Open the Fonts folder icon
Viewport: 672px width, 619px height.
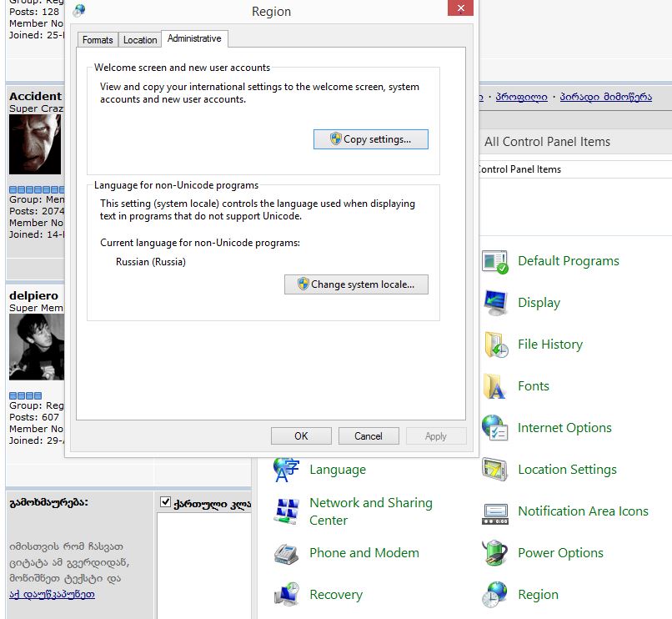(494, 386)
